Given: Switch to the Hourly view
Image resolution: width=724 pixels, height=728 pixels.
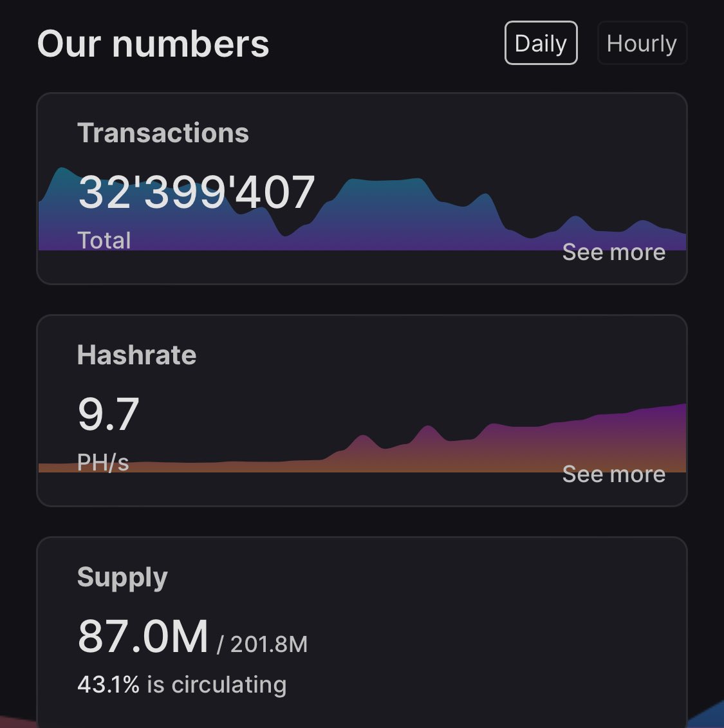Looking at the screenshot, I should point(642,42).
